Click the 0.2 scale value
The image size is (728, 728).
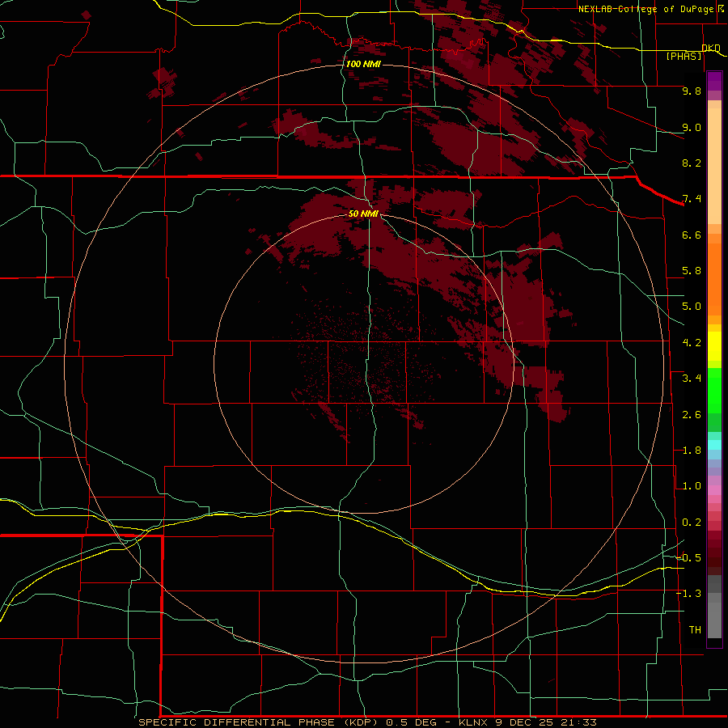[692, 523]
